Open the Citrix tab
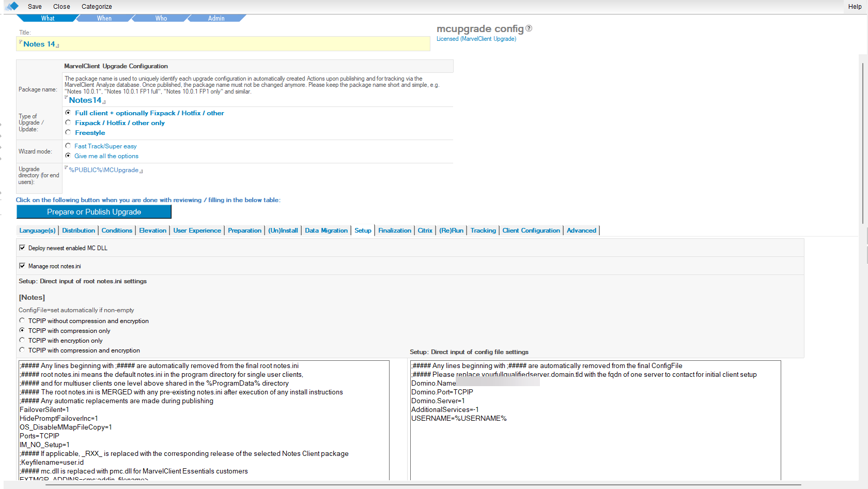This screenshot has width=868, height=489. [425, 231]
